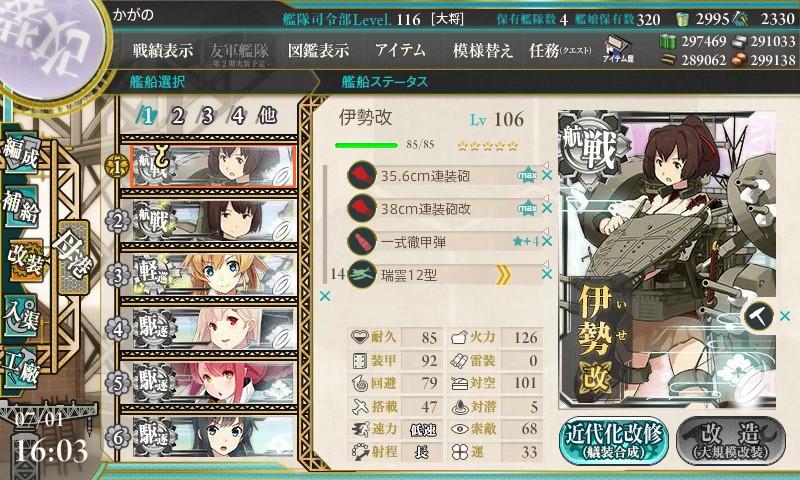The image size is (800, 480).
Task: Click the 35.6cm連装砲 main gun icon
Action: click(x=361, y=176)
